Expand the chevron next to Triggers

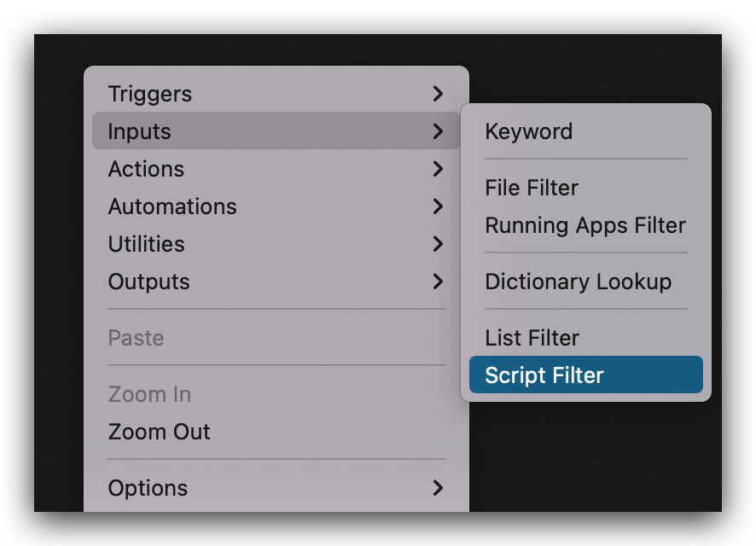(x=438, y=94)
